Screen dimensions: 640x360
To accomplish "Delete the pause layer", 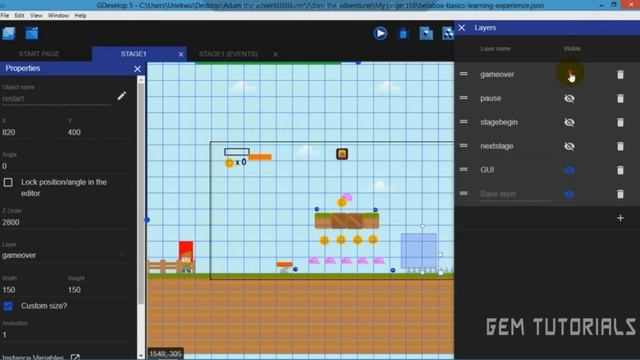I will pos(620,98).
